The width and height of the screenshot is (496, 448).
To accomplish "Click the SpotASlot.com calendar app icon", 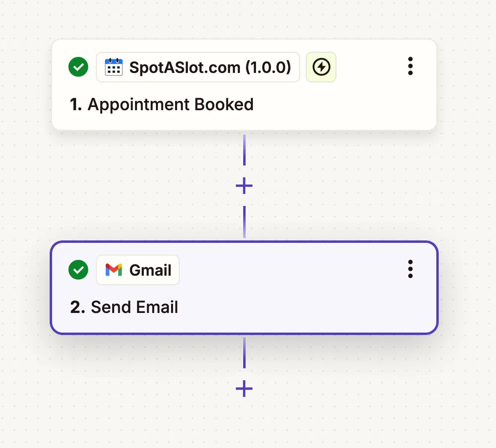I will tap(113, 67).
